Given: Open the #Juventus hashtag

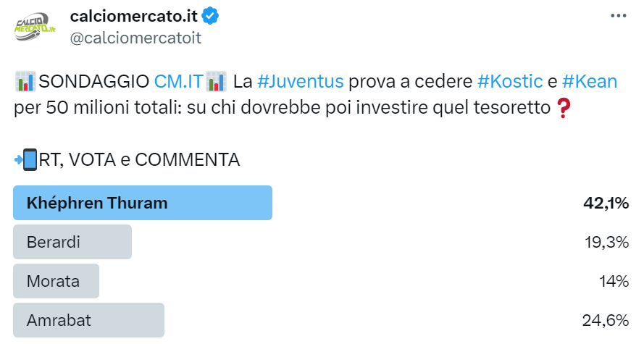Looking at the screenshot, I should click(300, 81).
